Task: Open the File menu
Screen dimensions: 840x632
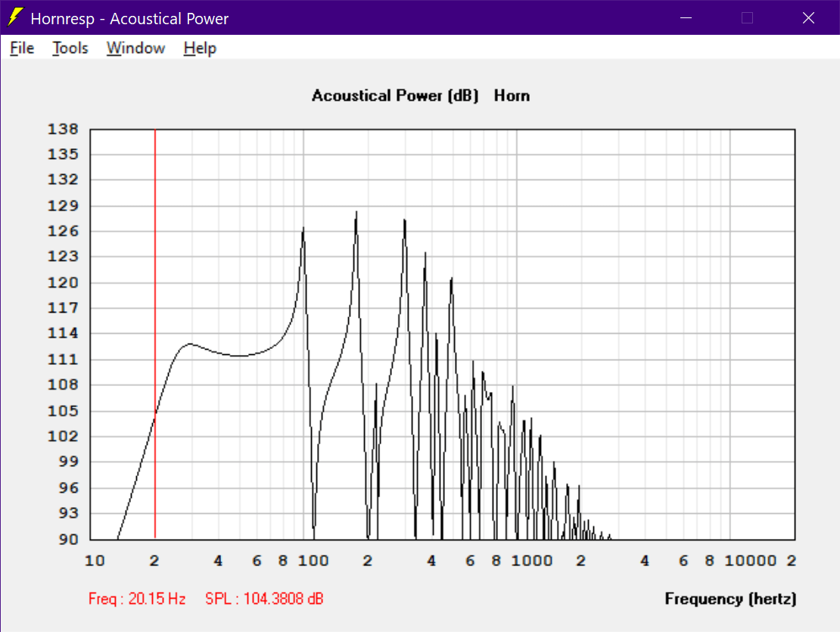Action: click(x=22, y=48)
